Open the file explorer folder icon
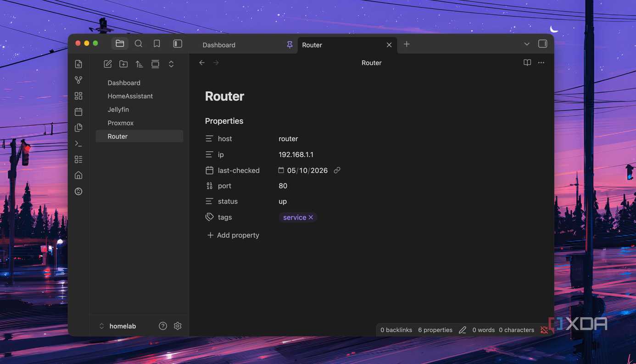Image resolution: width=636 pixels, height=364 pixels. [x=120, y=44]
